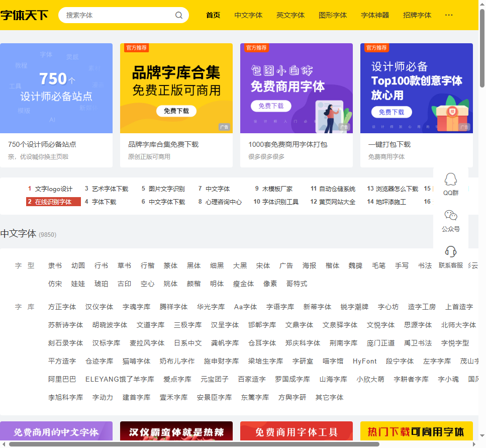Open the ELEYANG饿了羊字库 link
486x448 pixels.
tap(120, 379)
